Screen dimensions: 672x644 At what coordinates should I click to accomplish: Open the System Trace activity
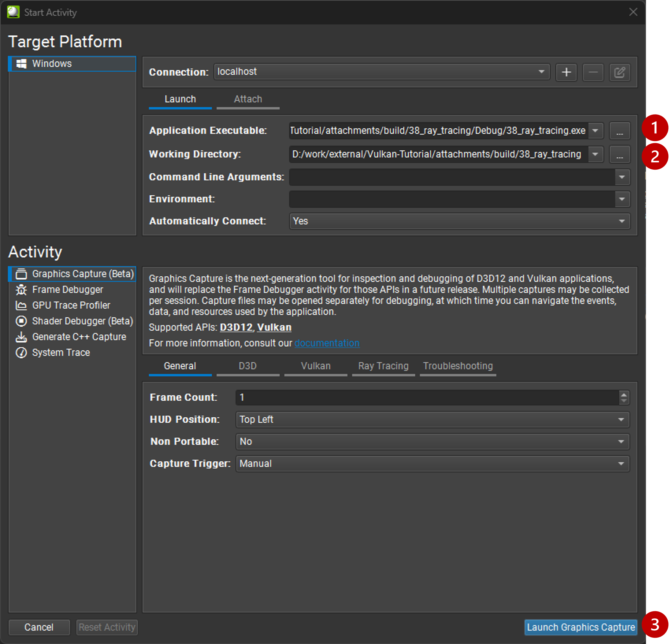pos(61,352)
